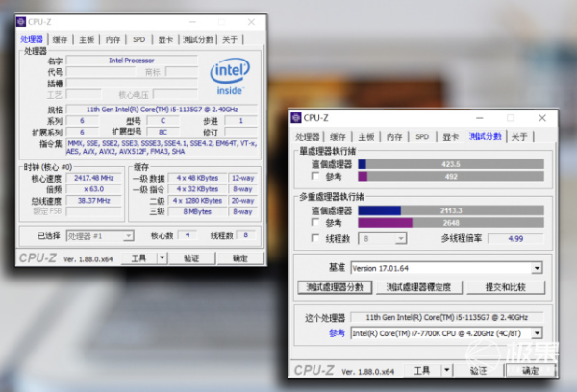Click 12-way associativity value

click(242, 178)
